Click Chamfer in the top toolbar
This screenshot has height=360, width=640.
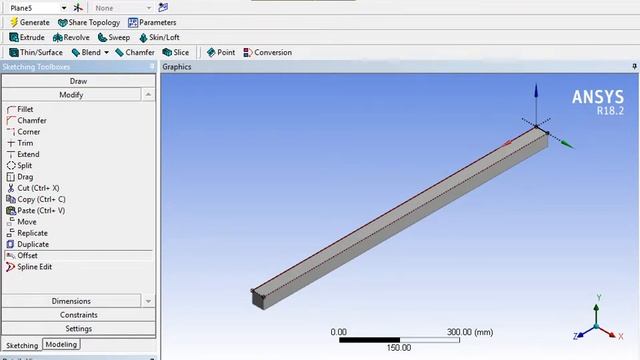point(135,52)
